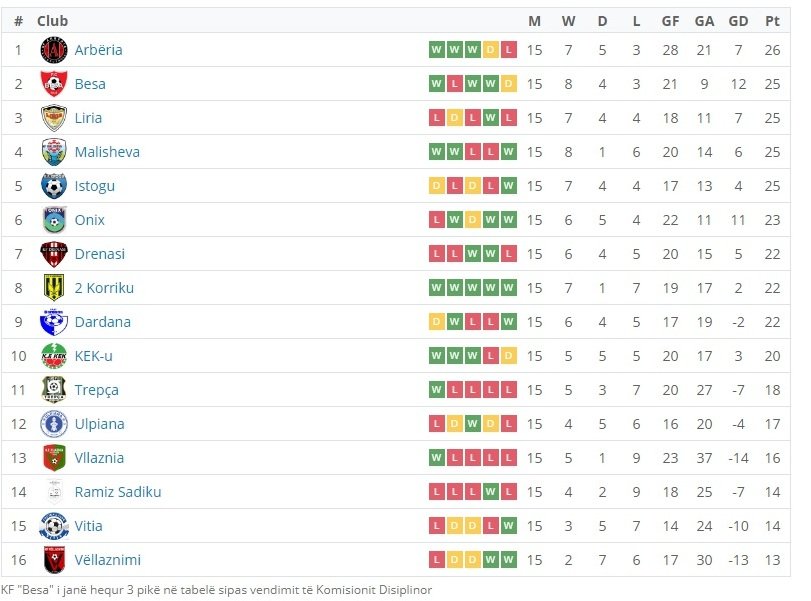
Task: Click the KEK-u green logo
Action: pos(53,356)
